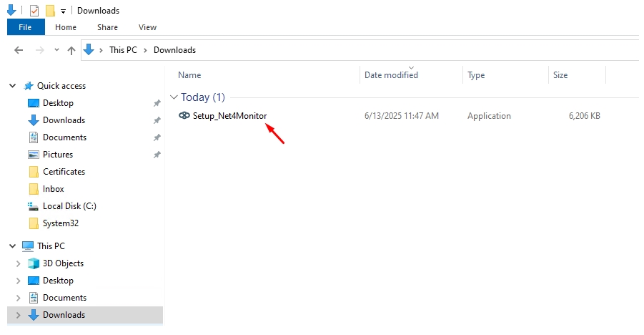
Task: Click the This PC computer icon
Action: point(27,246)
